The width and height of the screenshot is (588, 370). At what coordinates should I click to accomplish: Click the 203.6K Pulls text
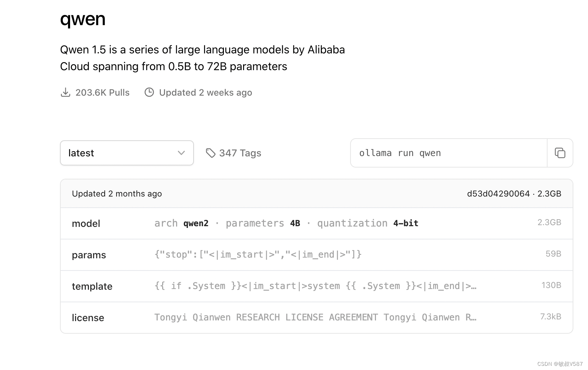[103, 92]
